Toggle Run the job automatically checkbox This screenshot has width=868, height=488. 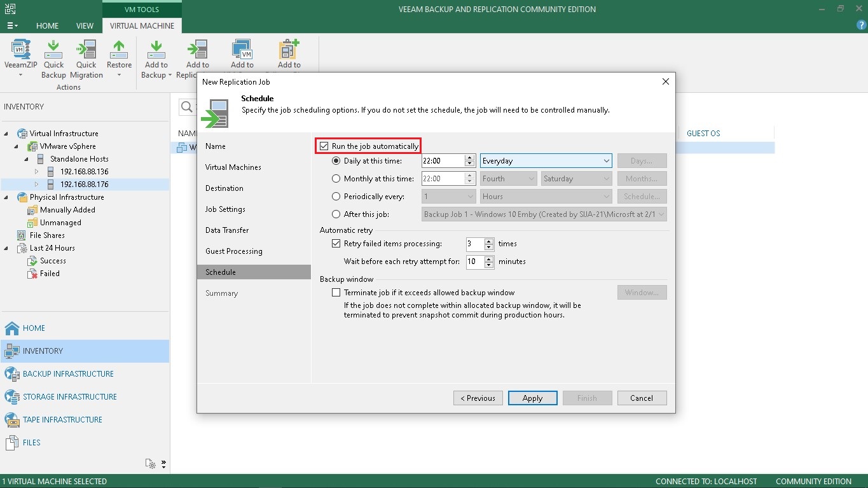(324, 146)
